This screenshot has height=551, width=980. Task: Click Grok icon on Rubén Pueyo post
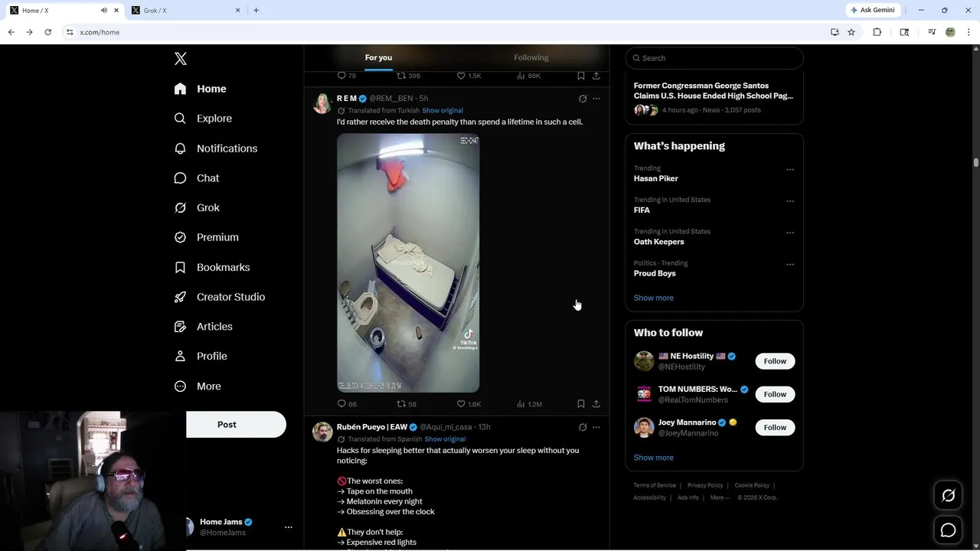coord(583,427)
